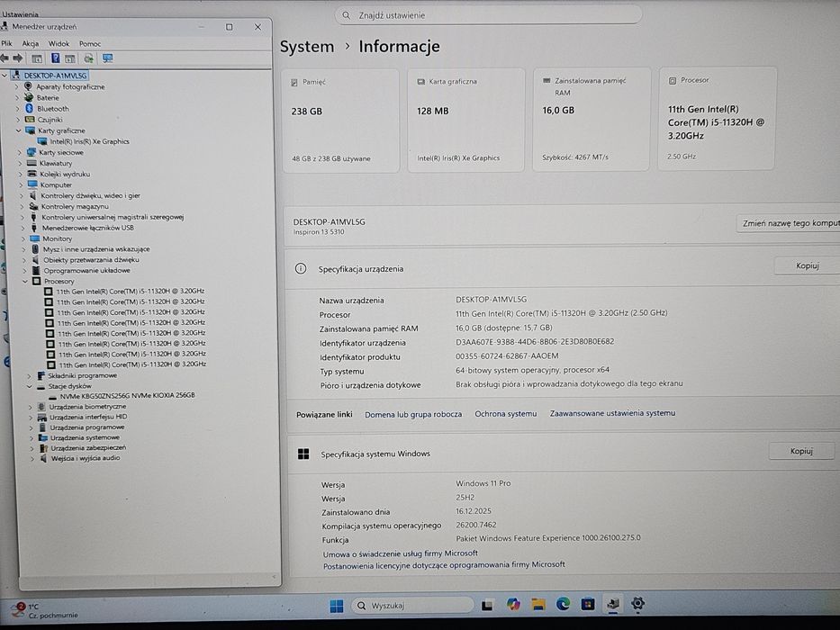
Task: Open Microsoft Edge from the taskbar
Action: [563, 604]
